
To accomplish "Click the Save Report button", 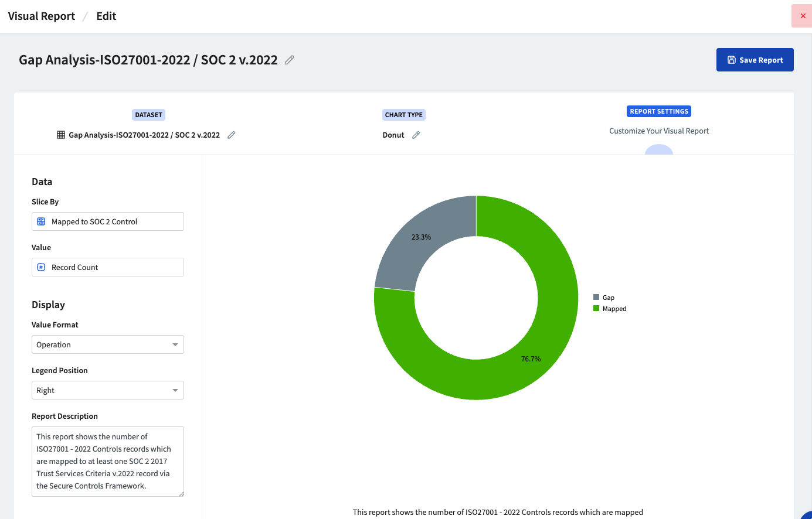I will [755, 60].
